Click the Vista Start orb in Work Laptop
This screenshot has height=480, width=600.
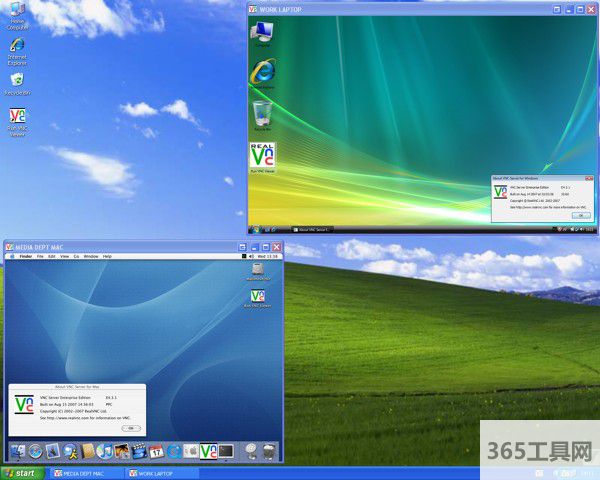(254, 229)
